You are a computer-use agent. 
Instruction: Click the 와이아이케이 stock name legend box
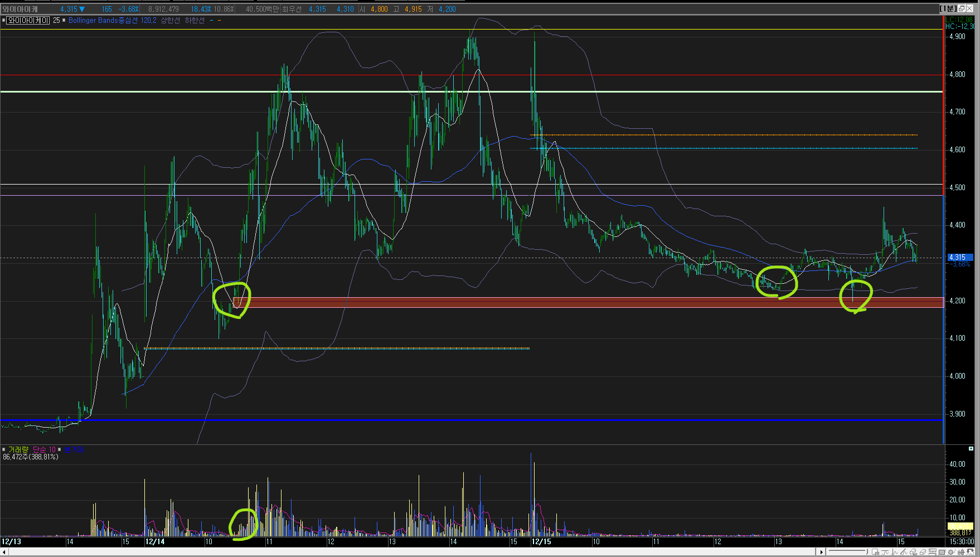[28, 20]
